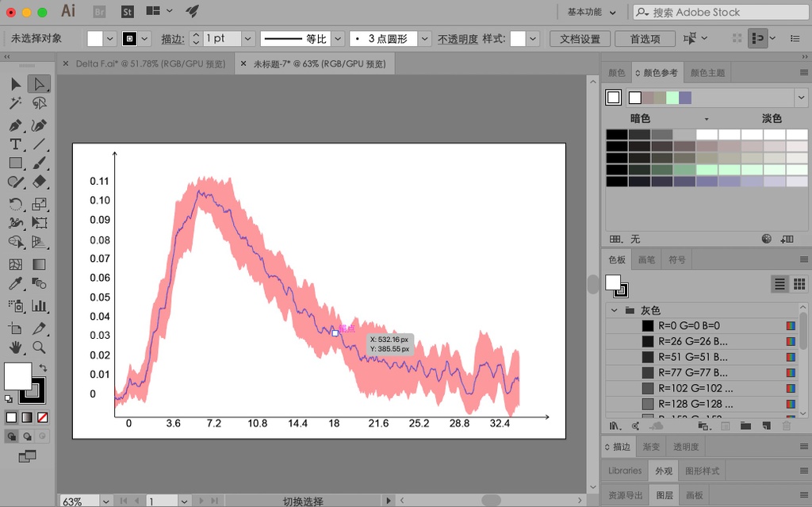Image resolution: width=812 pixels, height=507 pixels.
Task: Select the Magic Wand tool
Action: (15, 103)
